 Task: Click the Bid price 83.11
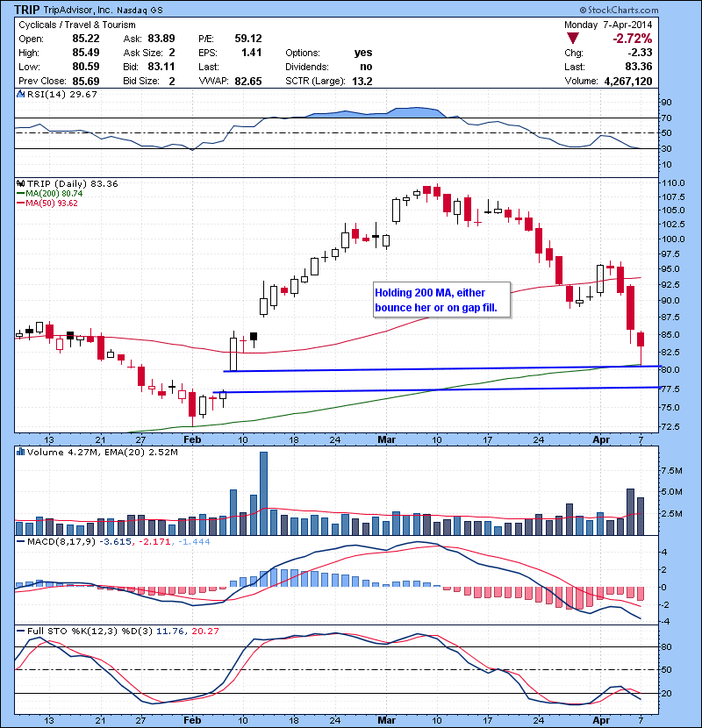tap(161, 67)
